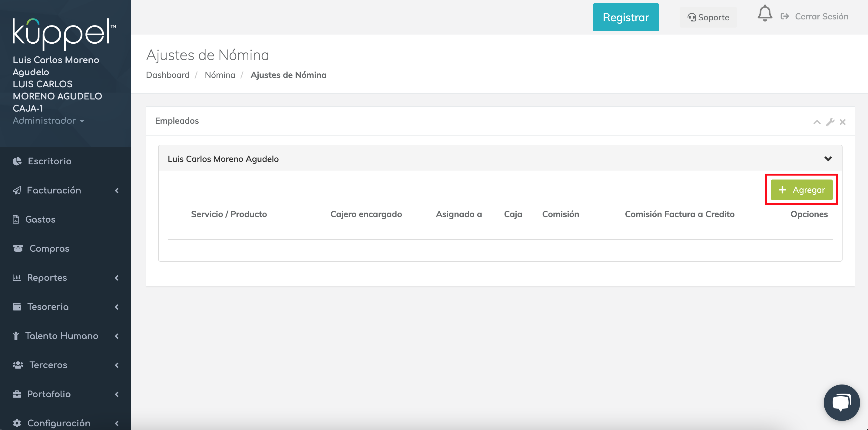Click the Soporte support button
The image size is (868, 430).
point(708,18)
